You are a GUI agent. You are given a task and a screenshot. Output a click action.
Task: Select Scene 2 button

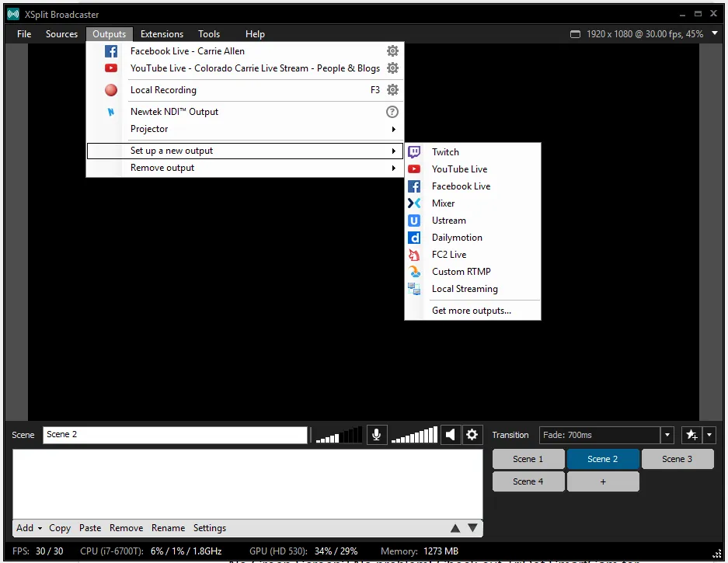click(x=603, y=459)
